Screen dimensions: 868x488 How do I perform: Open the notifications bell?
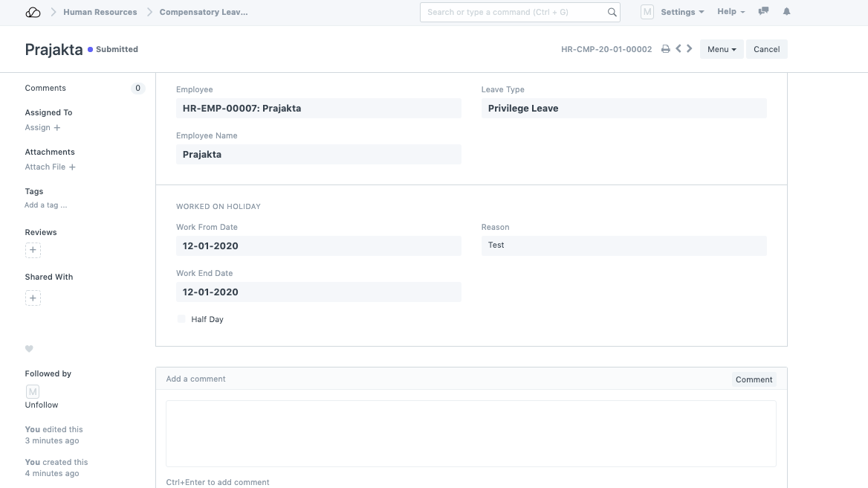click(786, 12)
